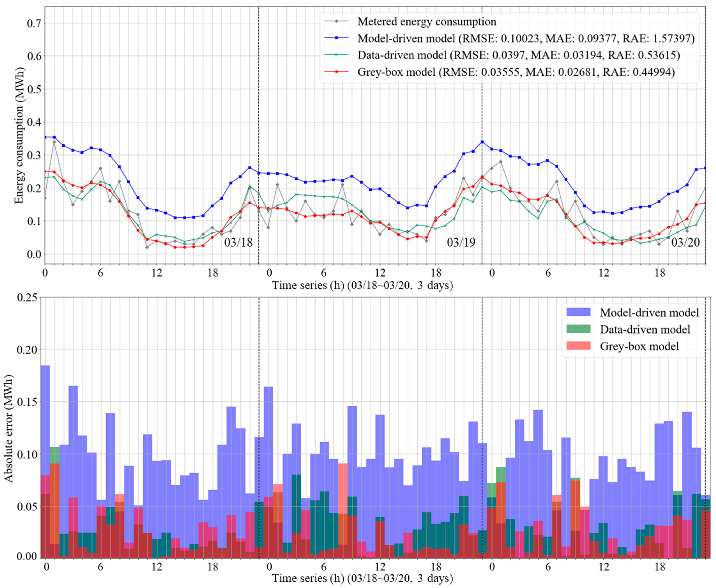Click the Metered energy consumption legend marker
Image resolution: width=716 pixels, height=588 pixels.
click(336, 21)
